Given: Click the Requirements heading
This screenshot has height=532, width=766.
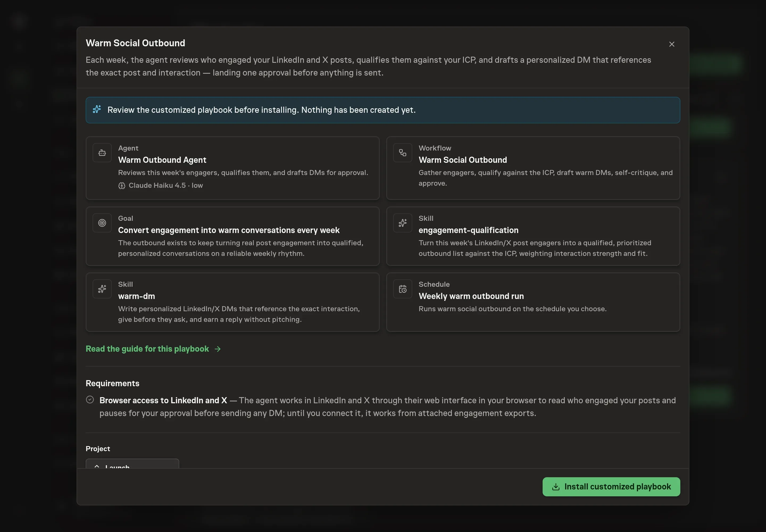Looking at the screenshot, I should click(112, 383).
